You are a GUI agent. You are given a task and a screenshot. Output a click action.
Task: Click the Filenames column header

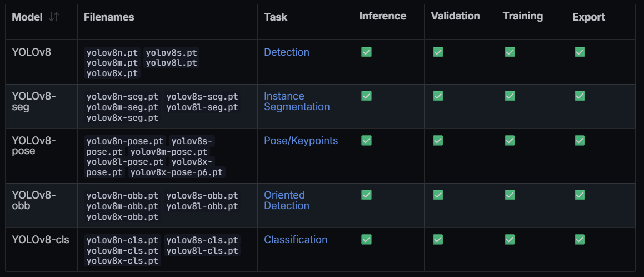point(109,17)
